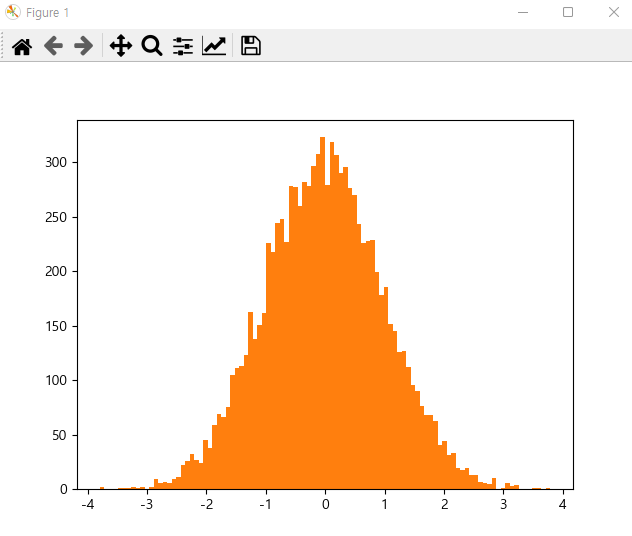Click the y-axis tick label 150
Screen dimensions: 632x536
point(56,326)
